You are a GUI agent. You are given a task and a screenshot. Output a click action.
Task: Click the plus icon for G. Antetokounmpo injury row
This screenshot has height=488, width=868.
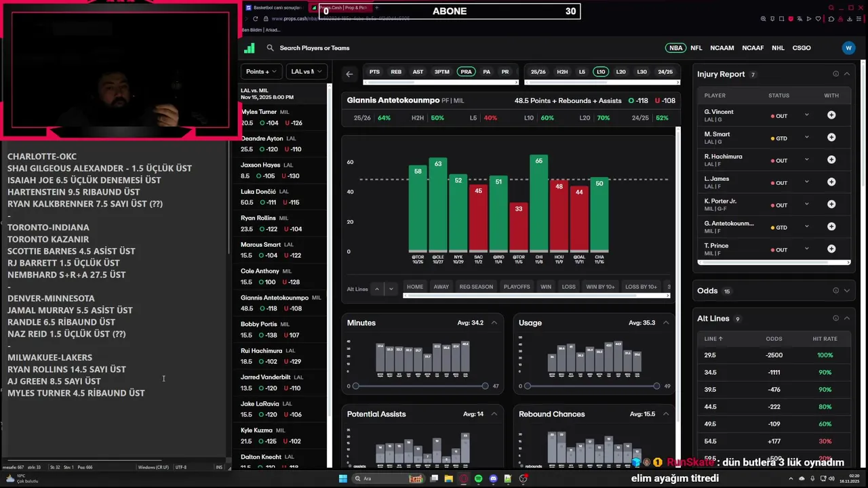[x=831, y=227]
